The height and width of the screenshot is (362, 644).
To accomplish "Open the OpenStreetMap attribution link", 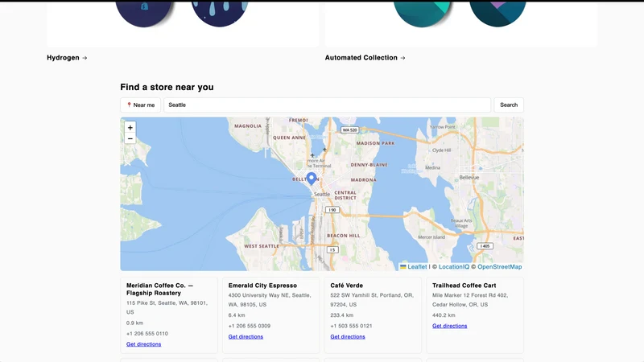I will pyautogui.click(x=499, y=267).
